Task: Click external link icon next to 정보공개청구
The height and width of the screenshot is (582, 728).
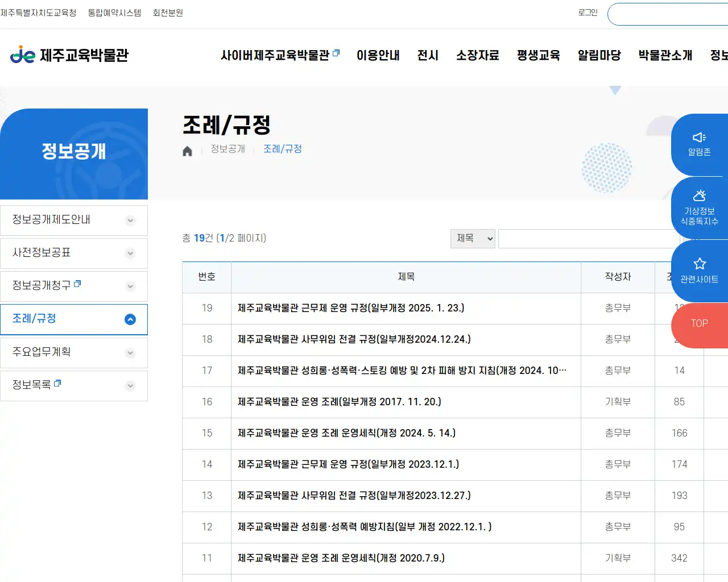Action: (x=77, y=283)
